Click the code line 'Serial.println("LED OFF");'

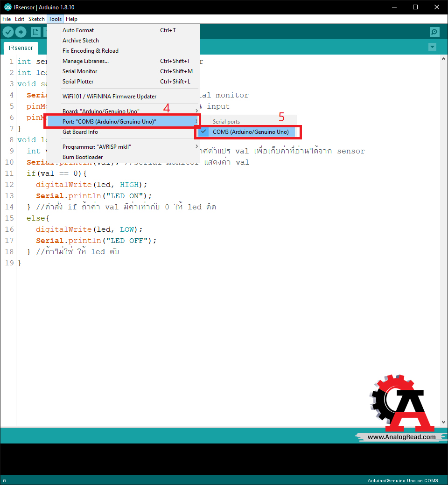pos(96,240)
